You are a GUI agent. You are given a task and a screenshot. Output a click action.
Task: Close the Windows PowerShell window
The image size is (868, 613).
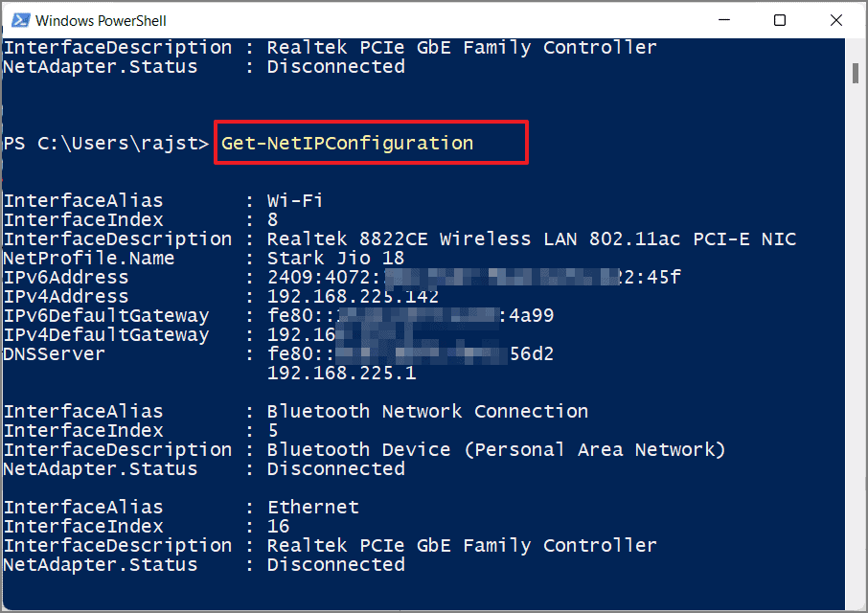834,19
